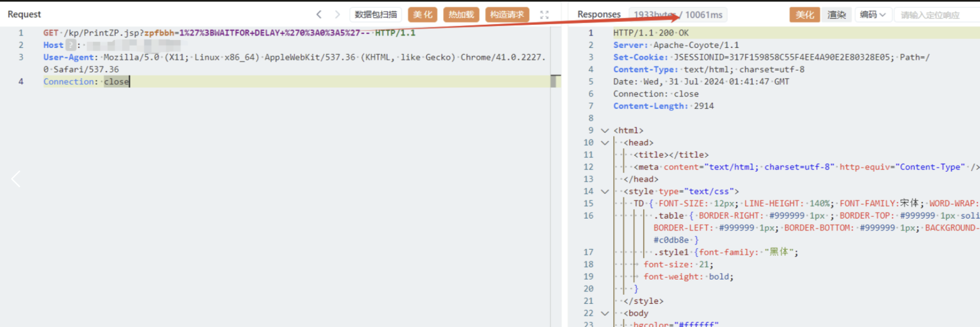The image size is (980, 327).
Task: Collapse the <style> block fold arrow
Action: (605, 191)
